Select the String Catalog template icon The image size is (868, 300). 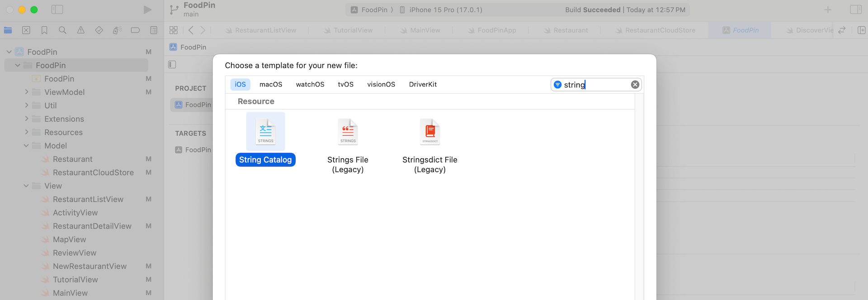[x=265, y=131]
